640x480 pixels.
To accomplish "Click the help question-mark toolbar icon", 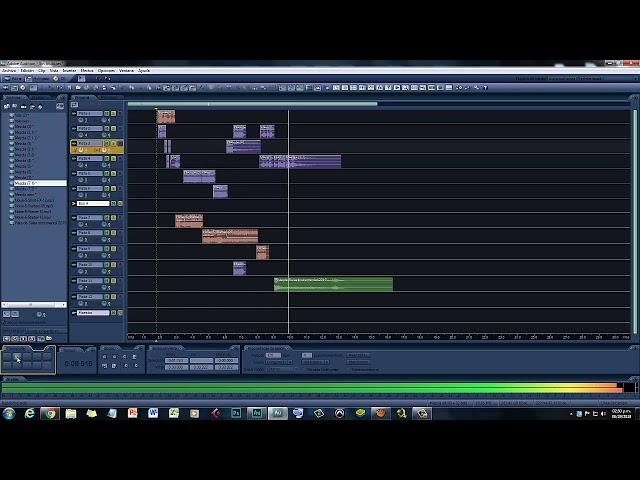I will [x=485, y=88].
